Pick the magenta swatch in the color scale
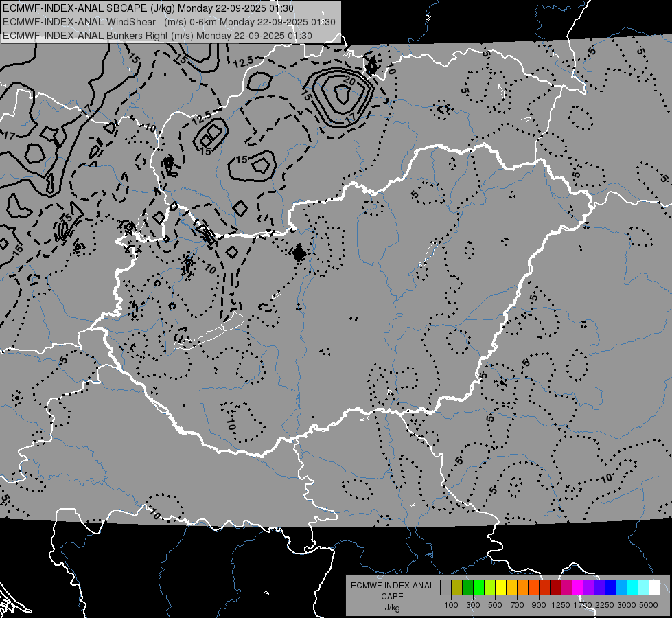The width and height of the screenshot is (672, 618). [578, 587]
